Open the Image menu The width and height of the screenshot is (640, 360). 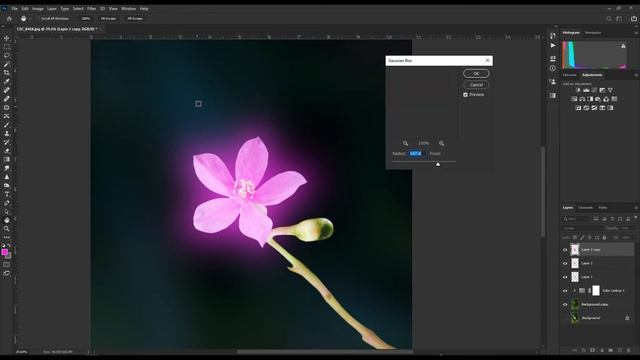pos(38,9)
